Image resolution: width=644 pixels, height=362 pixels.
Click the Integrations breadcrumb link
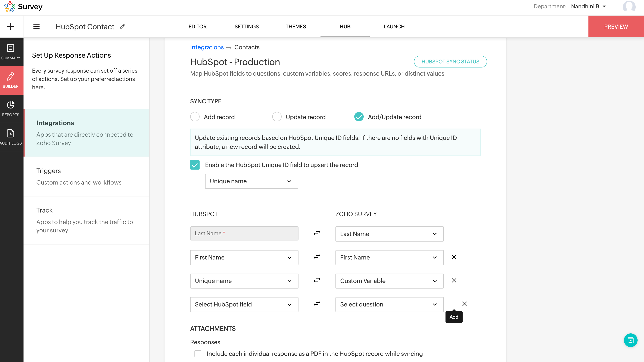207,47
